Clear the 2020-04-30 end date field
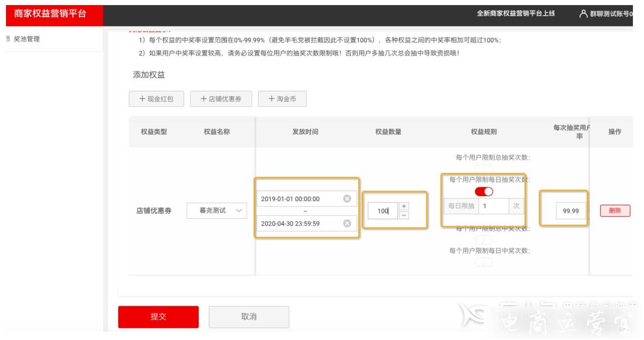This screenshot has width=644, height=340. [x=347, y=223]
